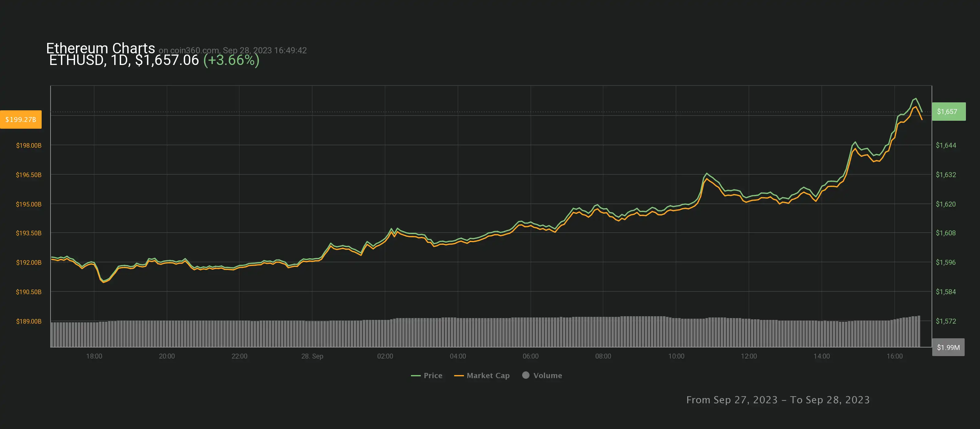Click the $1,632 price axis label
980x429 pixels.
pos(946,175)
